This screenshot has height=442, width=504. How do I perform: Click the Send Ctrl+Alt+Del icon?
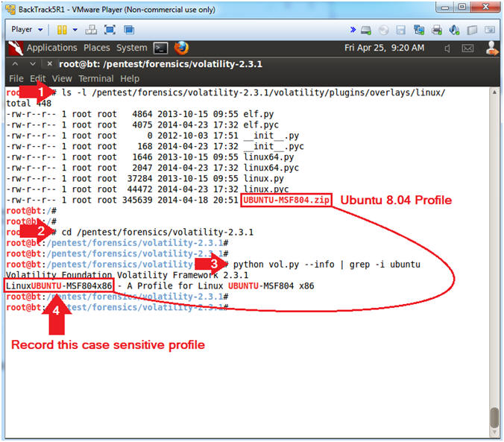[x=91, y=30]
